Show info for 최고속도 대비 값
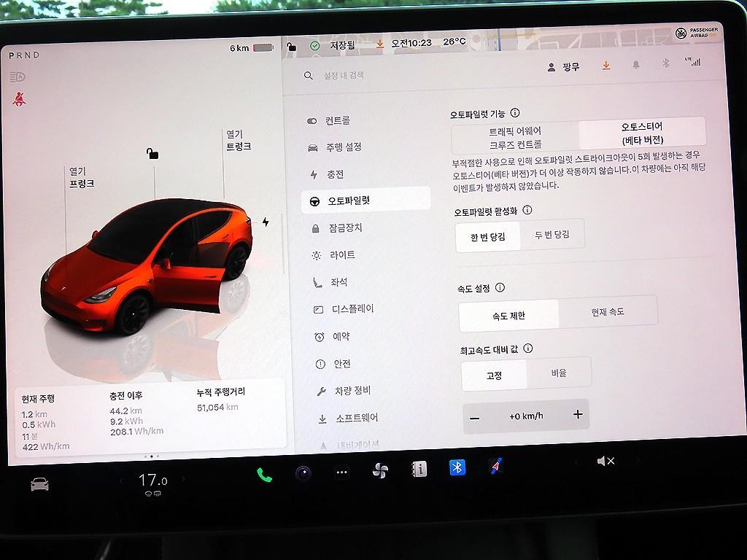Screen dimensions: 747x560 coord(528,348)
